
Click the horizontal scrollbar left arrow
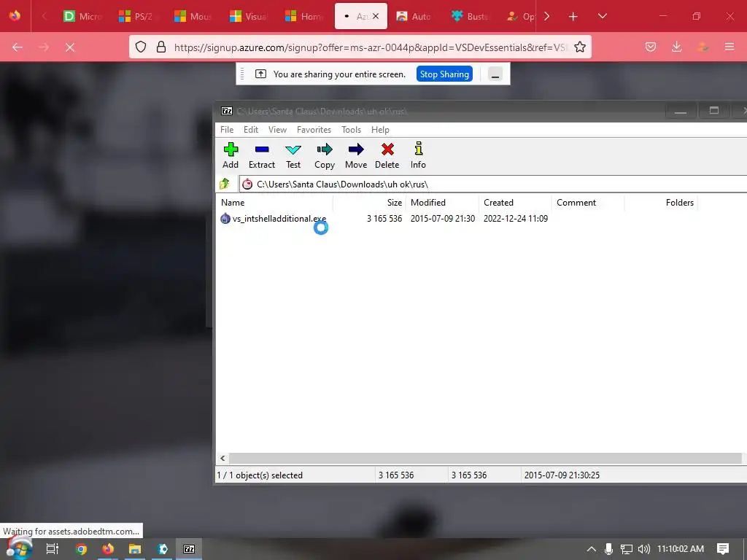[x=222, y=458]
